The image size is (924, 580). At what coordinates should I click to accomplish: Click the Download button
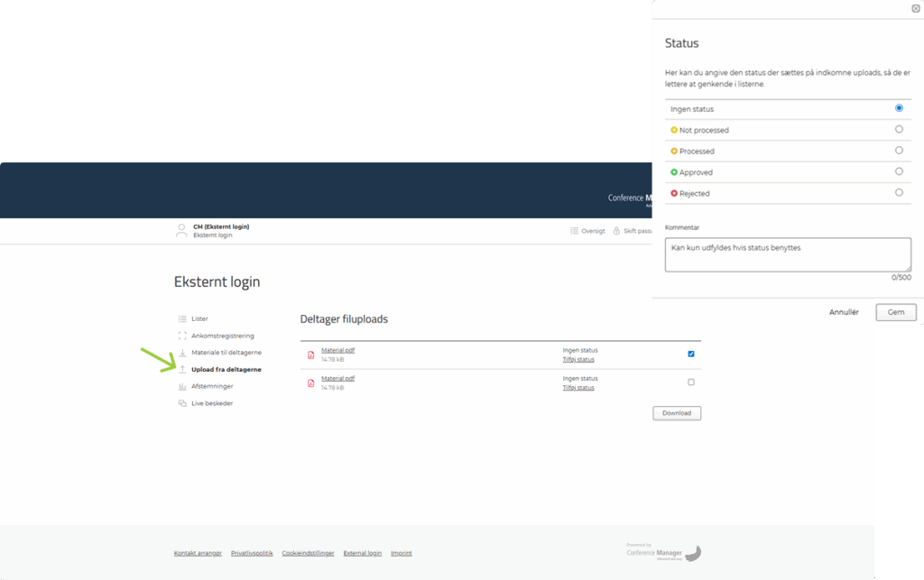point(677,413)
